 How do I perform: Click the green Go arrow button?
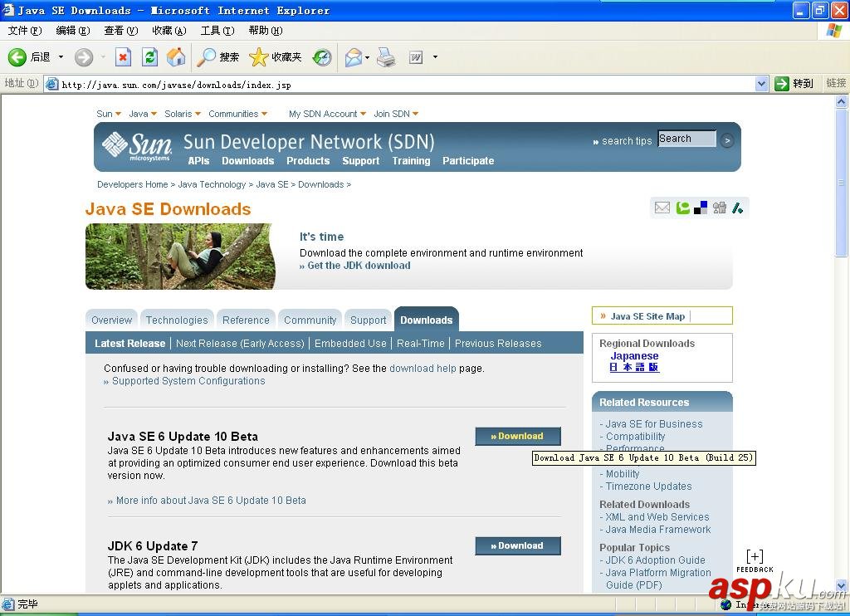(781, 84)
